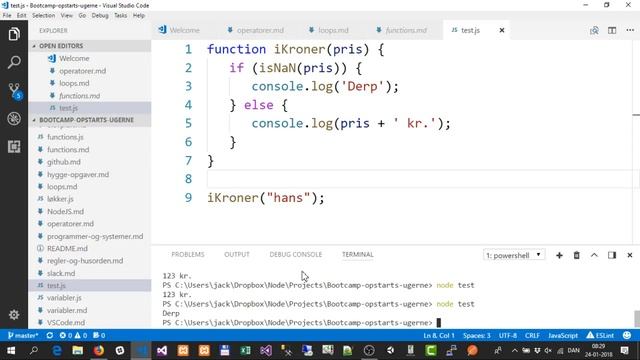Create a new terminal with plus icon
Screen dimensions: 640x360
[559, 255]
